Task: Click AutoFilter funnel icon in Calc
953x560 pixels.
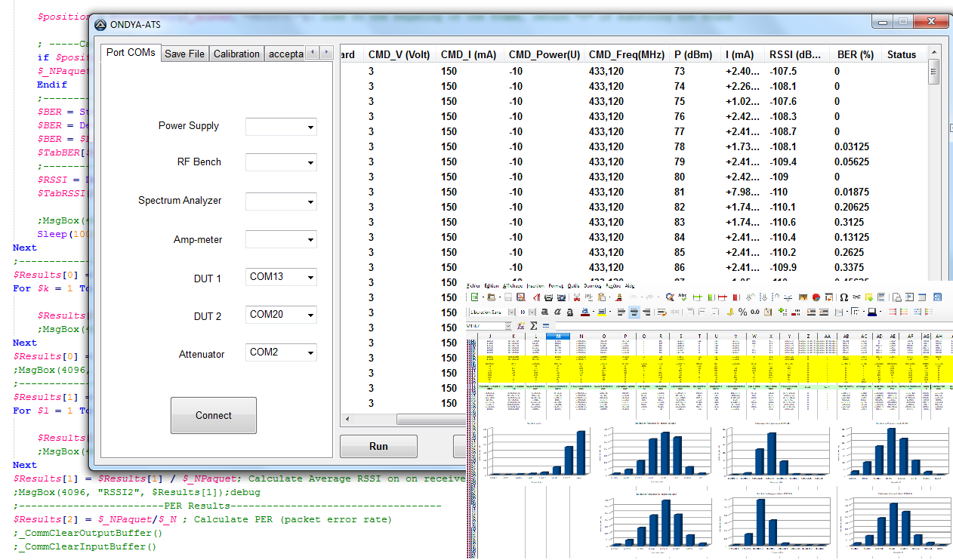Action: click(788, 297)
